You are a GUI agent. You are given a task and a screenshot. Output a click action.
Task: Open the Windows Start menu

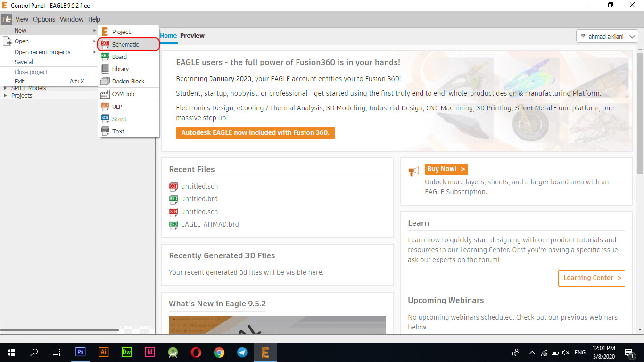(11, 352)
